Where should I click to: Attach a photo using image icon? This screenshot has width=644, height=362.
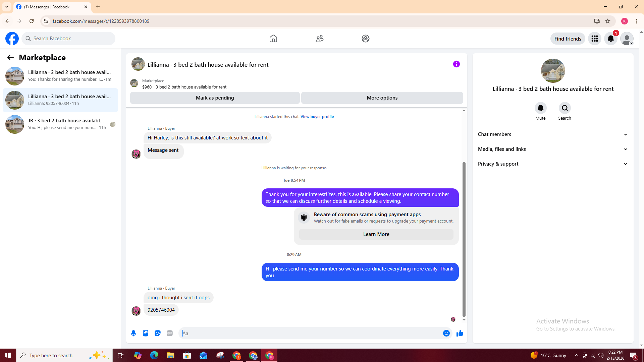pos(146,333)
